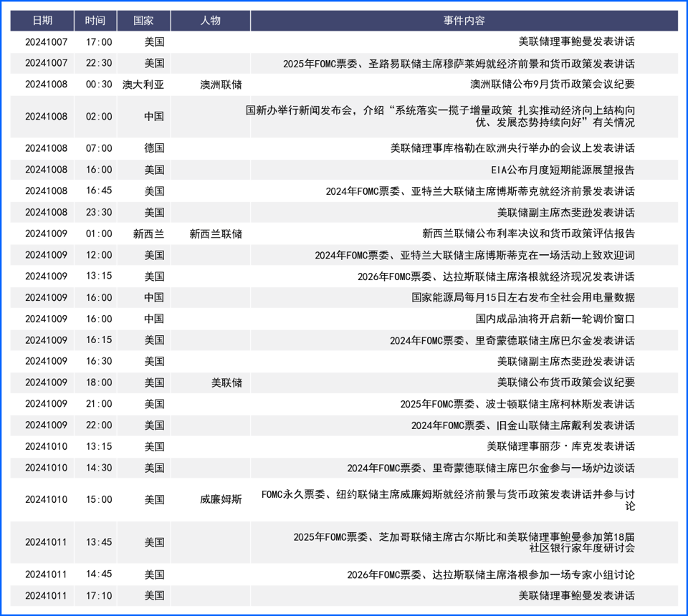Screen dimensions: 688x616
Task: Click the 16:45 time cell
Action: coord(99,191)
